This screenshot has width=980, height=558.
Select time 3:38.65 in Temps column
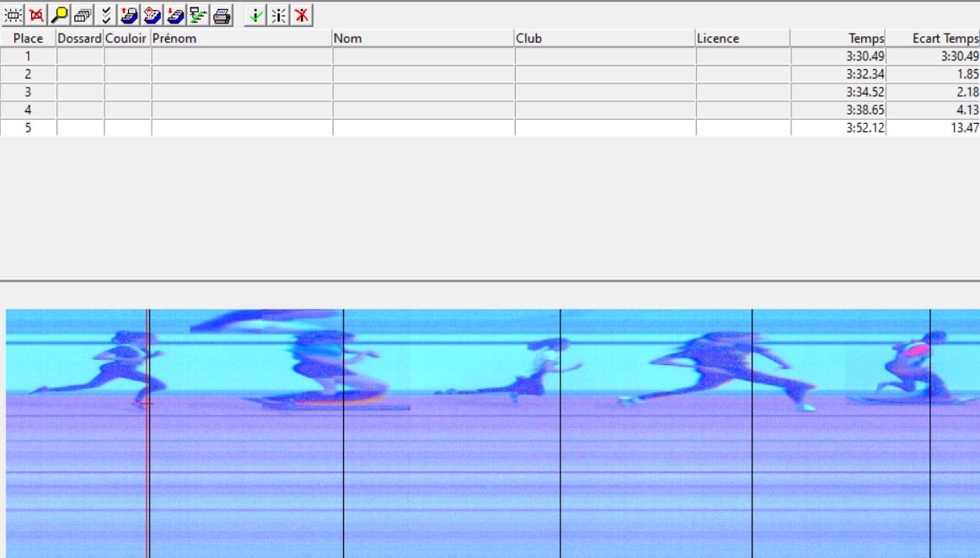[x=865, y=110]
